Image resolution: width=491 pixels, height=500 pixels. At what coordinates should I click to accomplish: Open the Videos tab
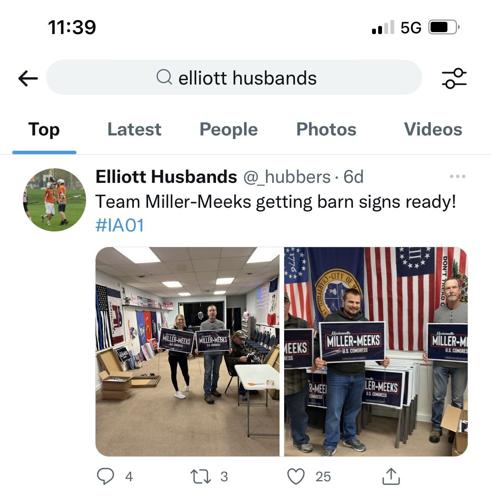pos(433,129)
